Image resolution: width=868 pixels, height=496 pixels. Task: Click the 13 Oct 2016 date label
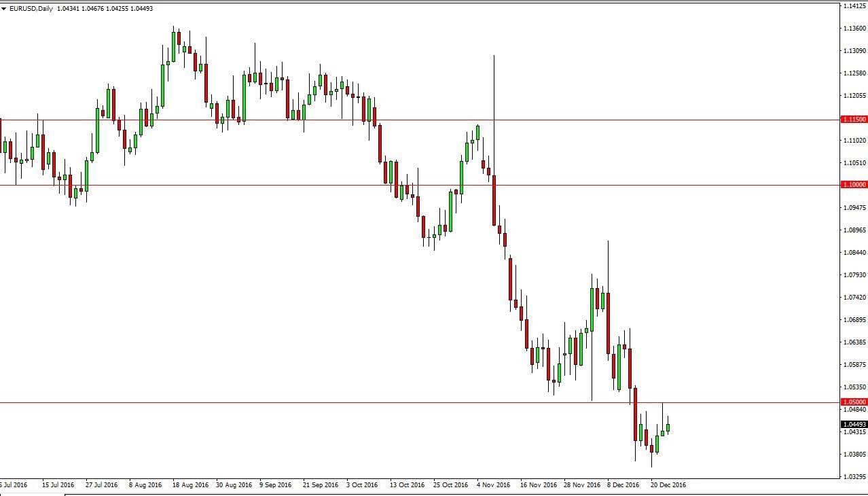click(407, 485)
